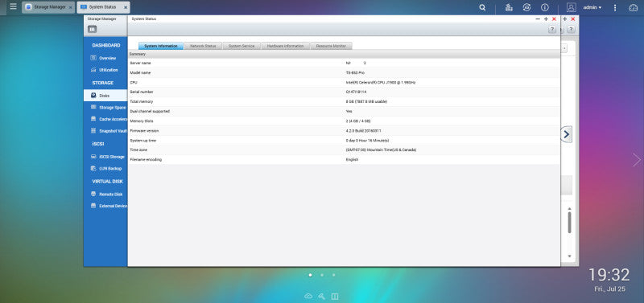
Task: Select Snapshot Vault in sidebar
Action: (105, 131)
